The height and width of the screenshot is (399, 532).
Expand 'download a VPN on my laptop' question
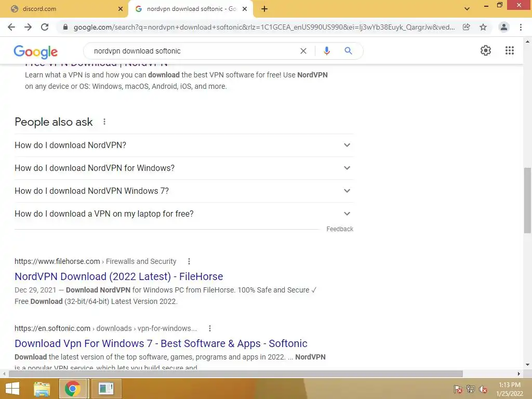(184, 214)
